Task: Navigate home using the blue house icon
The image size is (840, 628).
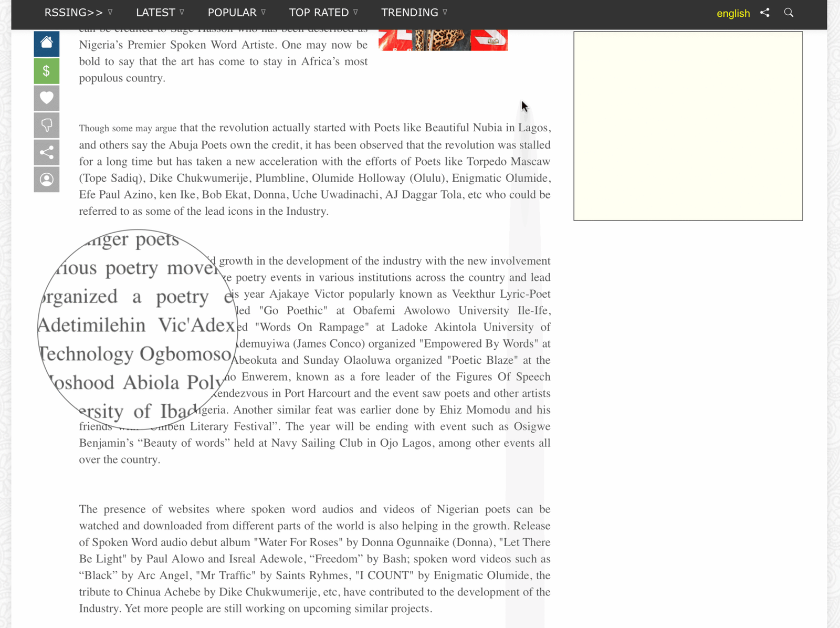Action: coord(46,44)
